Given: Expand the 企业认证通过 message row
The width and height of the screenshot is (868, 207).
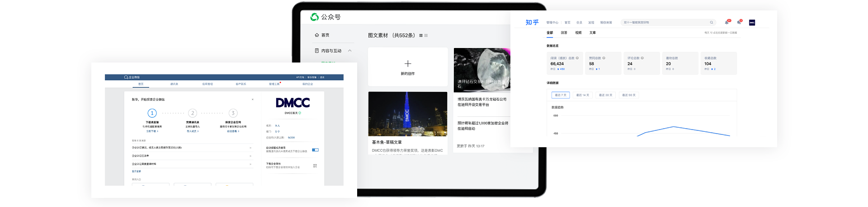Looking at the screenshot, I should (x=192, y=148).
